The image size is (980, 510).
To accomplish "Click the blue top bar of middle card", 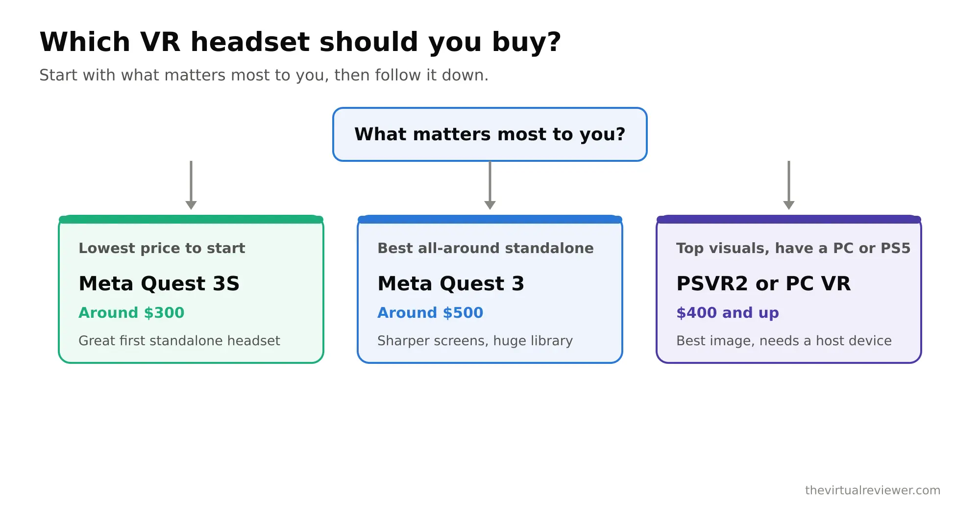I will click(x=490, y=219).
